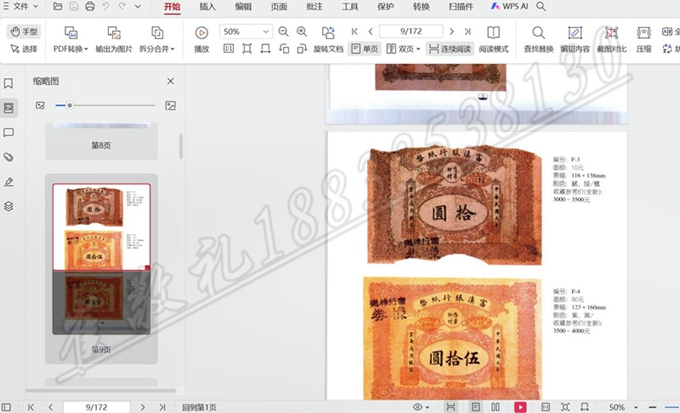Go to the first page toolbar button
This screenshot has height=413, width=680.
tap(354, 31)
